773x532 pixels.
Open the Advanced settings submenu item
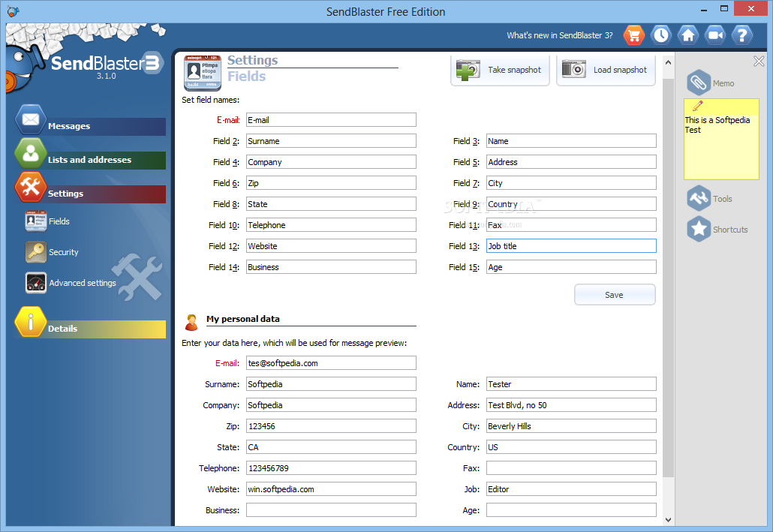[83, 283]
